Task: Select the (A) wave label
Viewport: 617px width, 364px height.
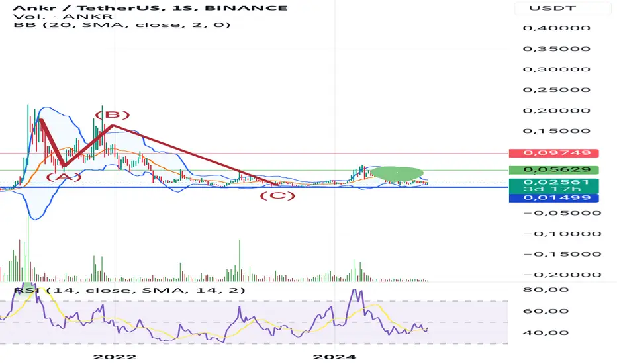Action: pos(64,177)
